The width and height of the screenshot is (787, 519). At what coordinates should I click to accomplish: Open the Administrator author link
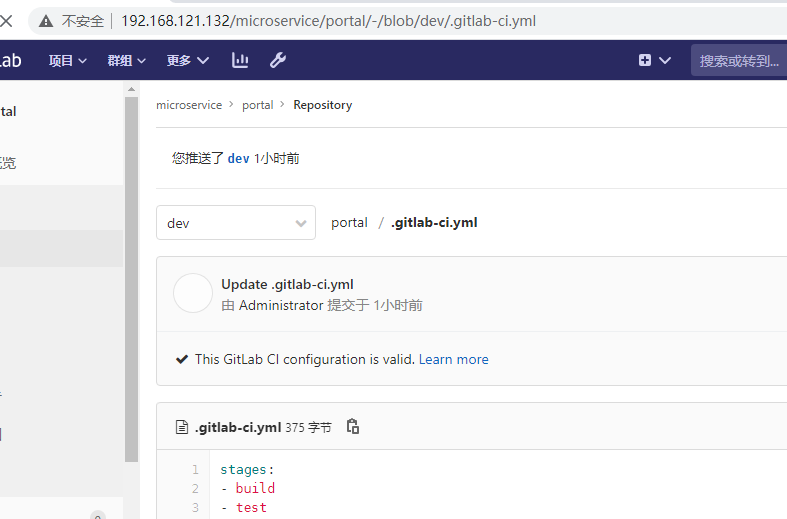281,305
